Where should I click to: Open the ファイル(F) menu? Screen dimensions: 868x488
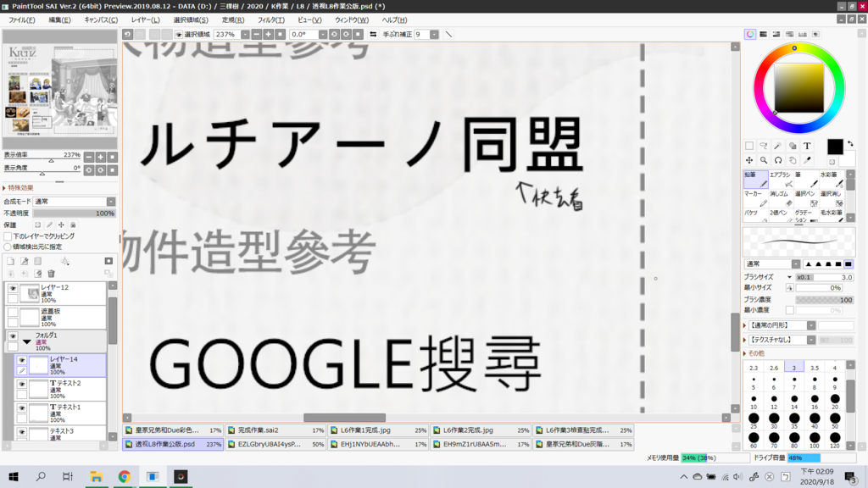(x=21, y=20)
